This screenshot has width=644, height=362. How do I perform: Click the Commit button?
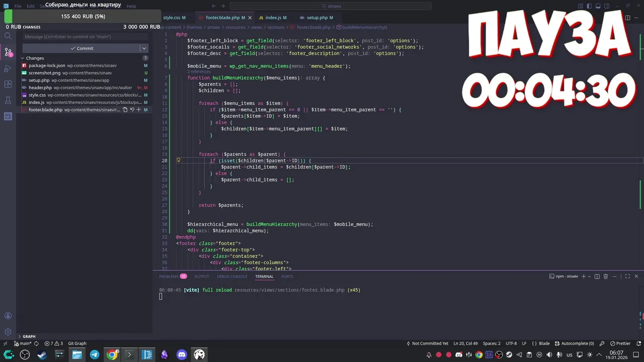(x=82, y=48)
